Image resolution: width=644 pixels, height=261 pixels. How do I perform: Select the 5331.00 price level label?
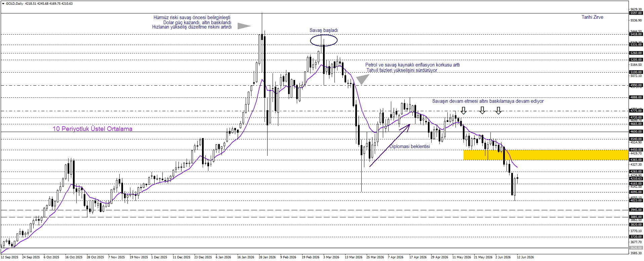(636, 45)
